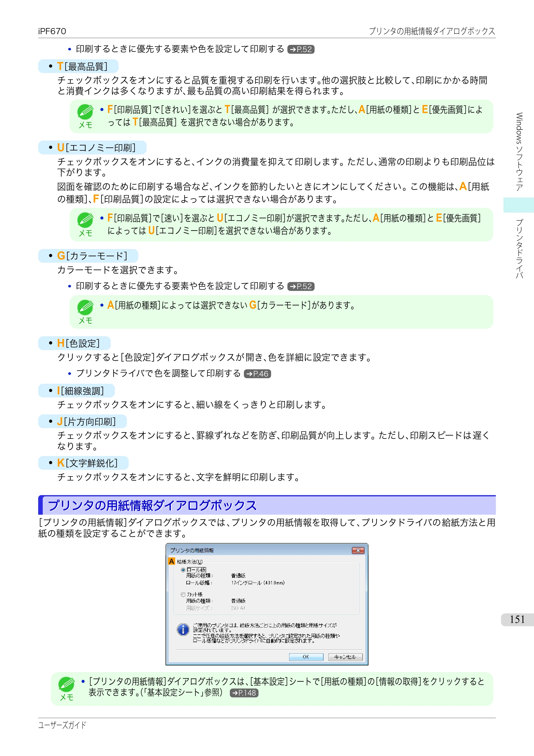
Task: Open the →P.52 link under the G[カラーモード] section
Action: coord(301,286)
